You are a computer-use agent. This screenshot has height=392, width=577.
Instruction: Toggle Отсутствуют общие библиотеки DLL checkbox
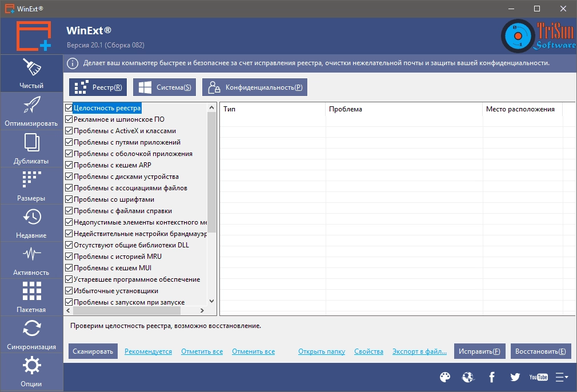point(69,245)
